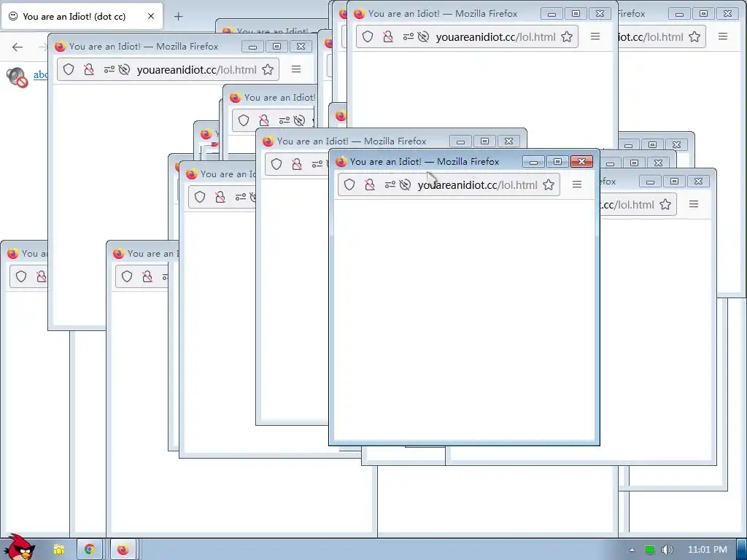Viewport: 747px width, 560px height.
Task: Click crossed lock in popup titled 'You are an I' above taskbar
Action: click(x=147, y=276)
